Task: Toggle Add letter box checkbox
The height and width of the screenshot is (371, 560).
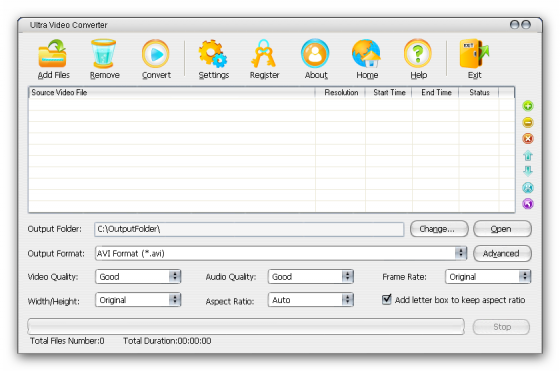Action: pos(386,299)
